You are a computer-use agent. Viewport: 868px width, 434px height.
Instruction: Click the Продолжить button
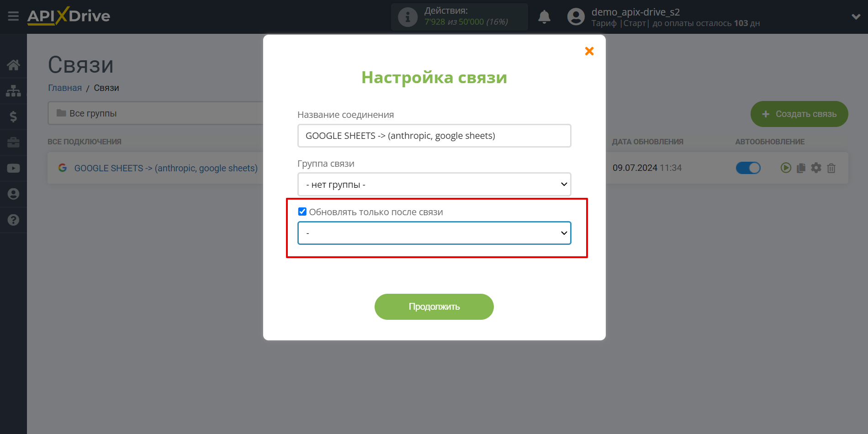point(434,307)
